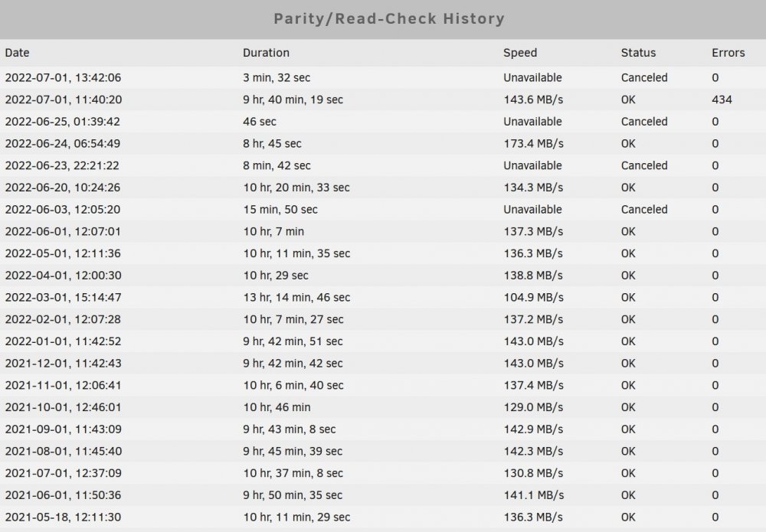Click the 10 hr, 46 min duration
Image resolution: width=766 pixels, height=532 pixels.
point(277,407)
